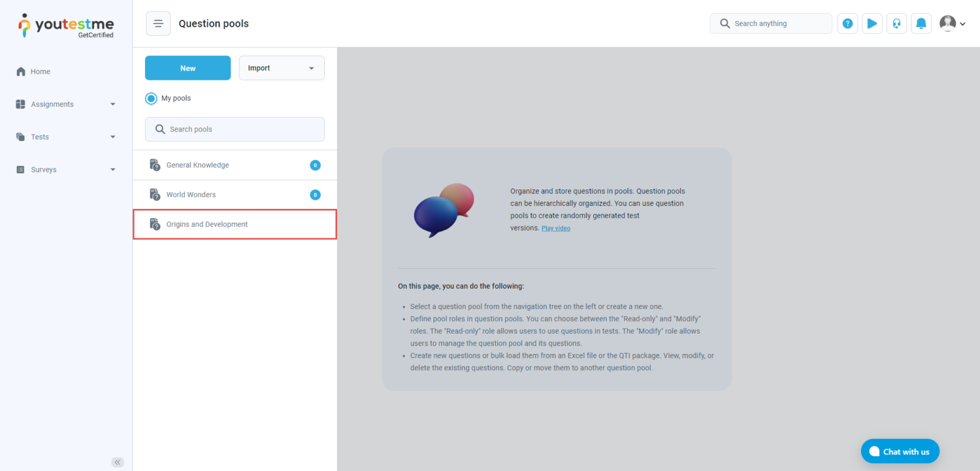Open the Chat with us widget
The image size is (980, 471).
(900, 451)
